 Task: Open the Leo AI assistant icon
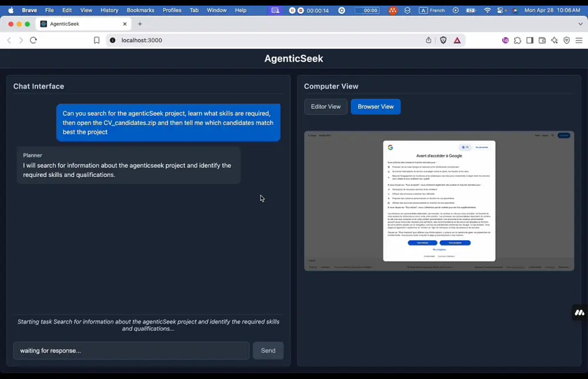(x=555, y=41)
